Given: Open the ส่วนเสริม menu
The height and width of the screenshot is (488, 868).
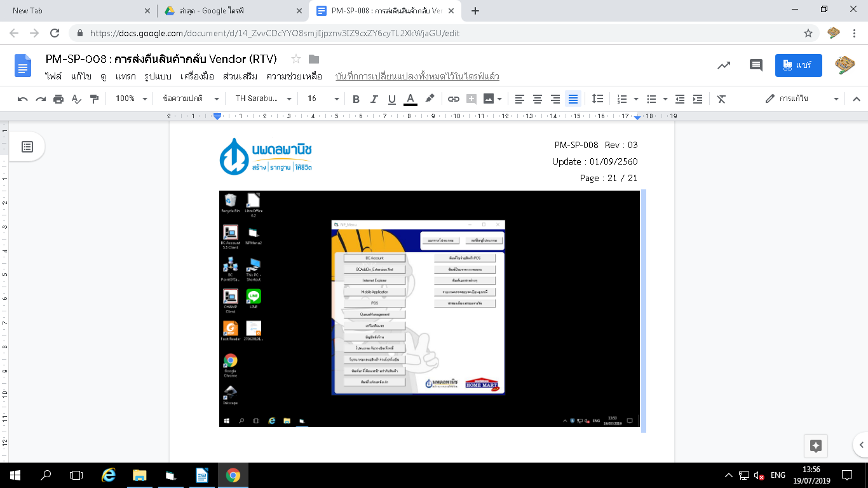Looking at the screenshot, I should [x=240, y=76].
